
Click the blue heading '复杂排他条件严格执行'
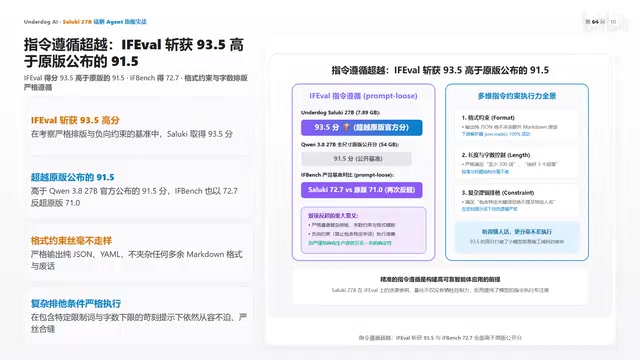click(x=76, y=304)
